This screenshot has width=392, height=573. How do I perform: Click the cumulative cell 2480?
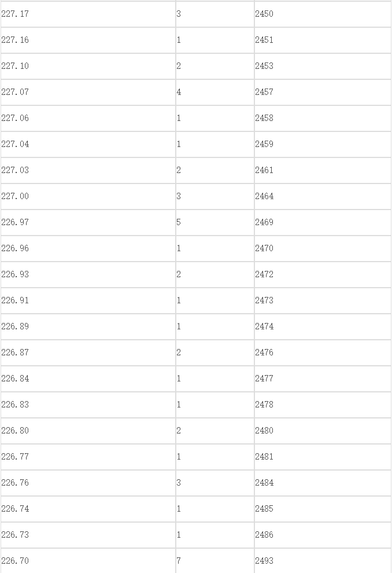(323, 431)
